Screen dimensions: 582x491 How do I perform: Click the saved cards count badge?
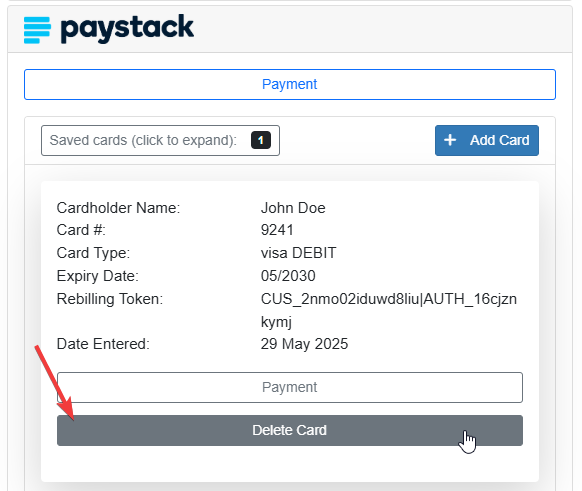(261, 140)
